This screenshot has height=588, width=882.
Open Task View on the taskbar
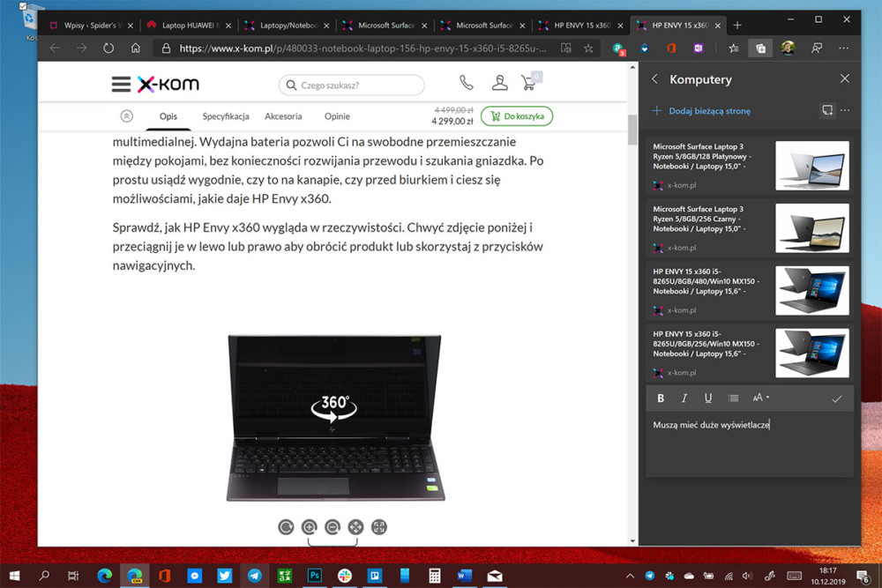click(x=73, y=576)
